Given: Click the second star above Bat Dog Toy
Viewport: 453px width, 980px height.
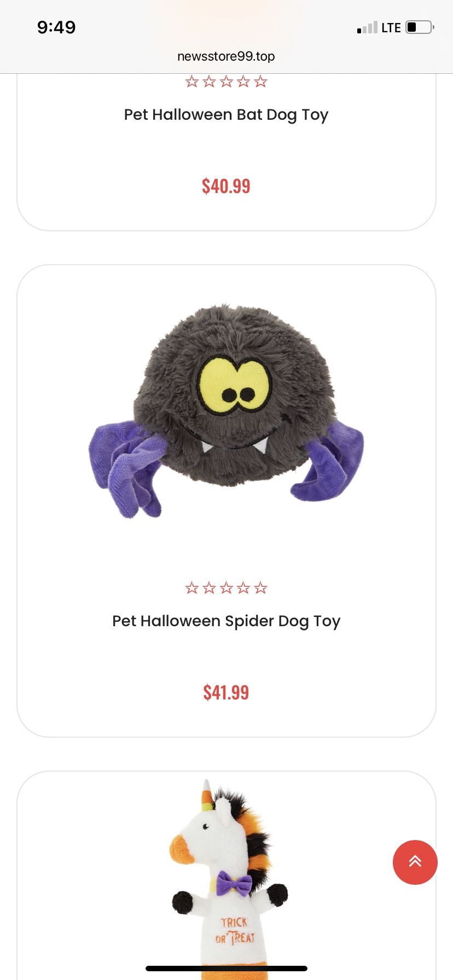Looking at the screenshot, I should coord(209,81).
